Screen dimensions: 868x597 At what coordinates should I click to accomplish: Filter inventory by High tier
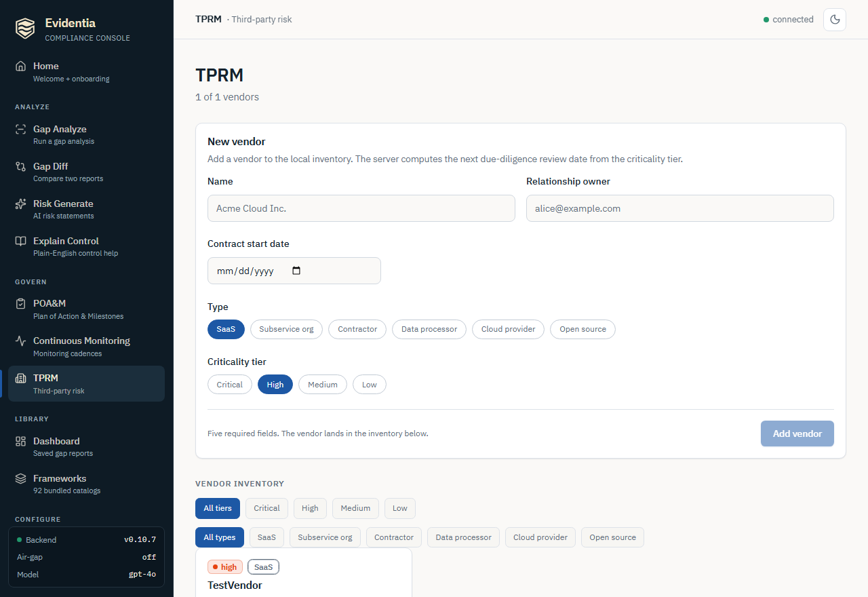[310, 508]
